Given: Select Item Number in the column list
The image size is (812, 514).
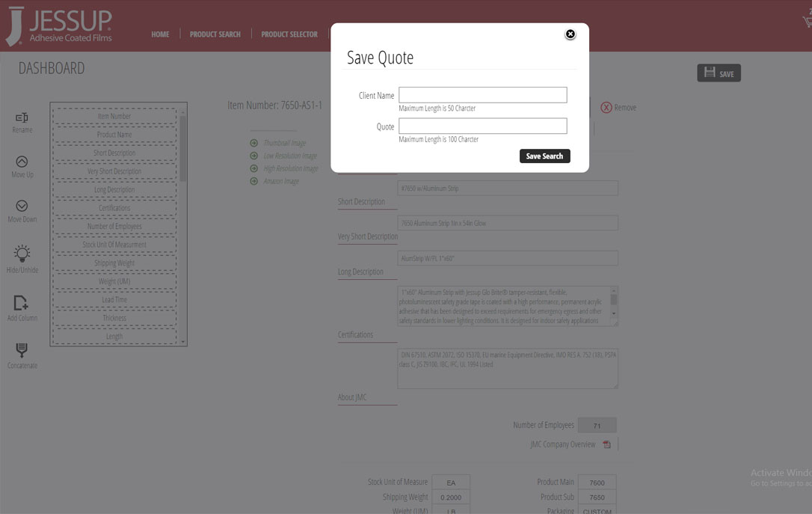Looking at the screenshot, I should [114, 116].
